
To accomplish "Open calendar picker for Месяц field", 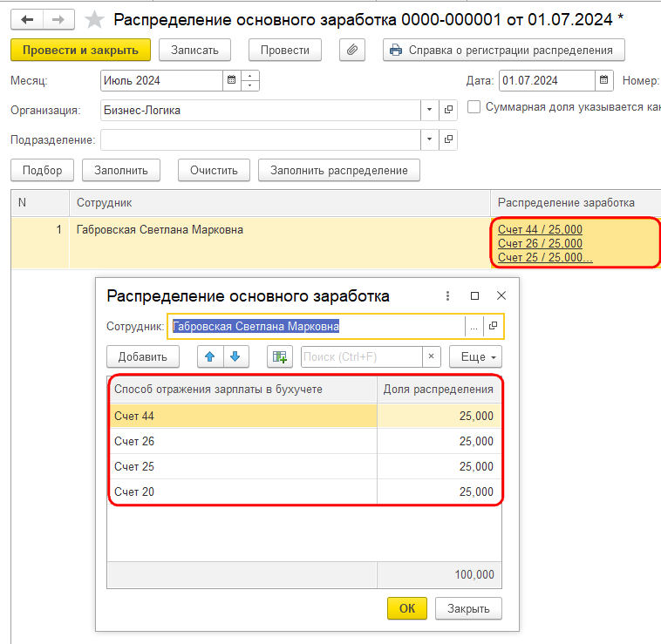I will (x=231, y=80).
